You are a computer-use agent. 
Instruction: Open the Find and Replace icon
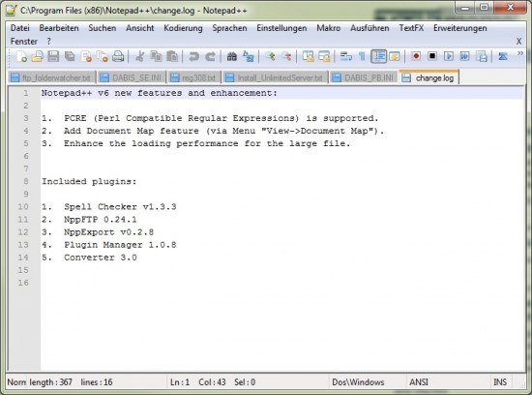click(x=249, y=56)
